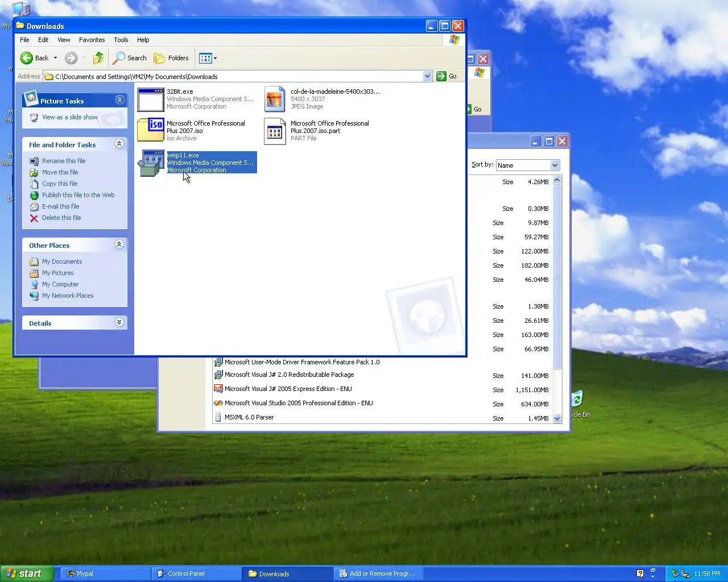Click the red X delete icon
The width and height of the screenshot is (728, 582).
click(x=34, y=218)
